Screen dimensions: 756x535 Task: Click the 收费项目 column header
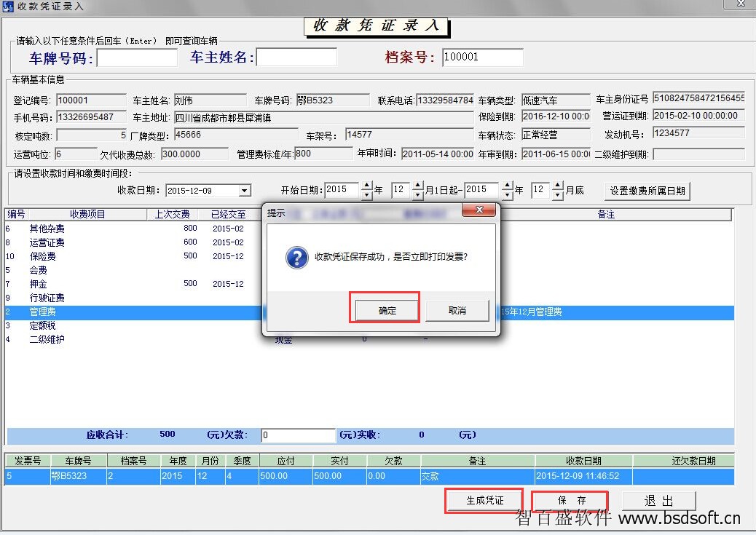click(87, 215)
